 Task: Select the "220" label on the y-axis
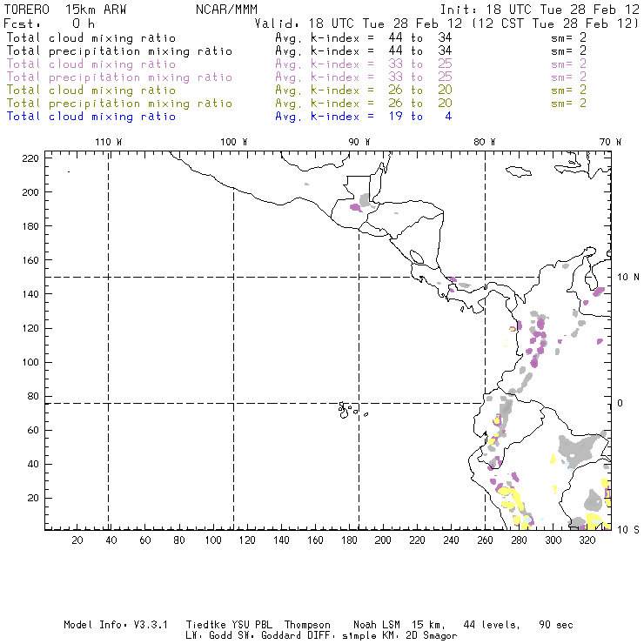[30, 158]
